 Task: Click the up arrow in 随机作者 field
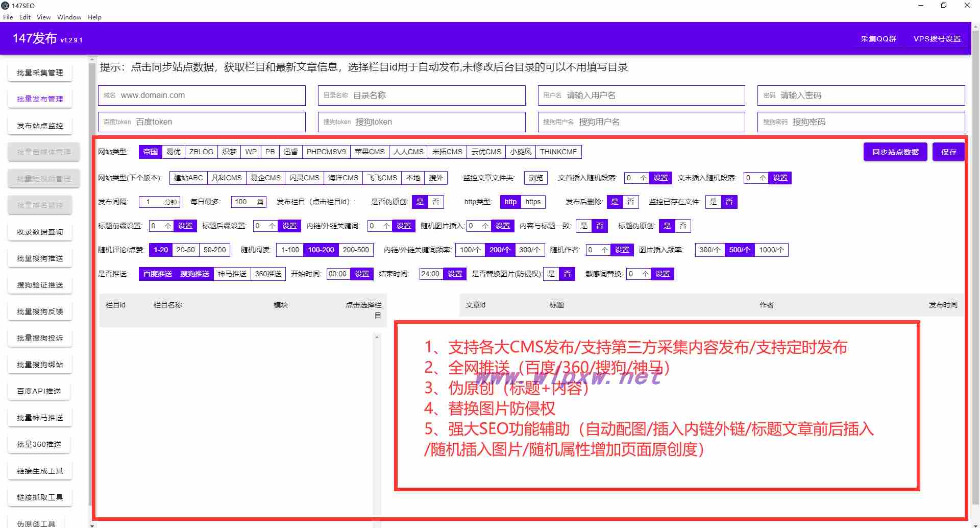click(x=605, y=250)
